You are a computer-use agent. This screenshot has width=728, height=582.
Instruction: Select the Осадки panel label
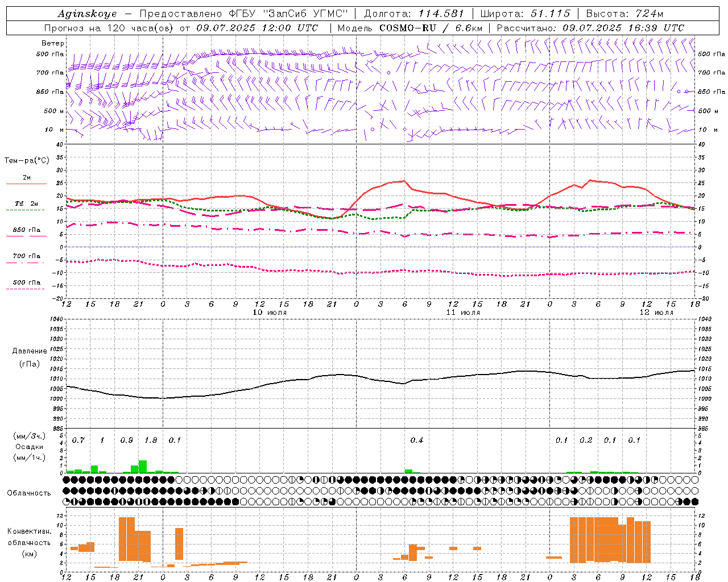click(x=30, y=447)
